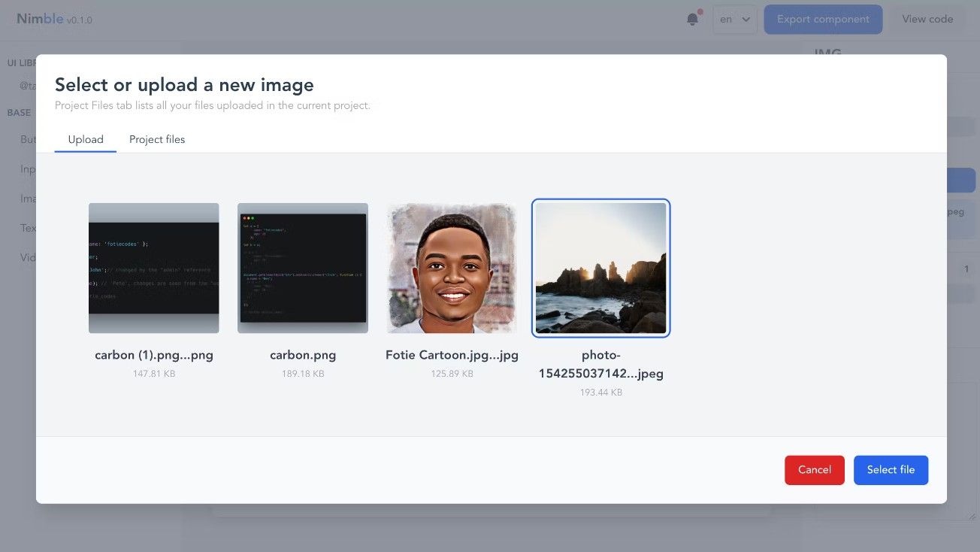980x552 pixels.
Task: Click the Fotie Cartoon.jpg...jpg file name
Action: point(452,355)
